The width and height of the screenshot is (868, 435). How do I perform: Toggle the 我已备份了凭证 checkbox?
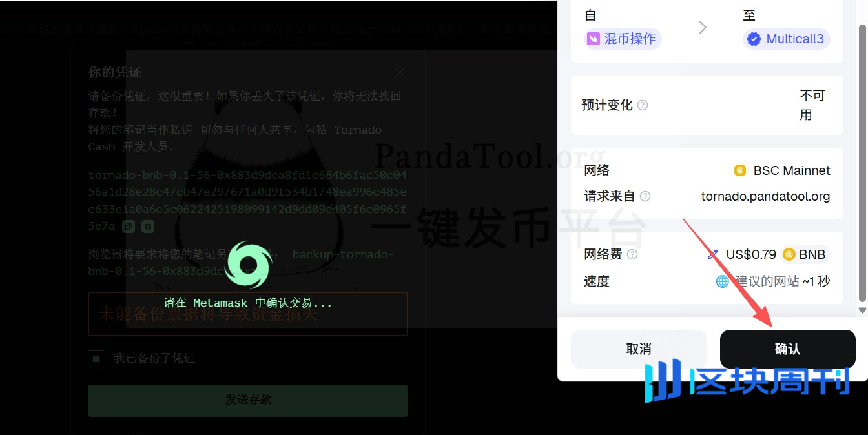coord(97,358)
